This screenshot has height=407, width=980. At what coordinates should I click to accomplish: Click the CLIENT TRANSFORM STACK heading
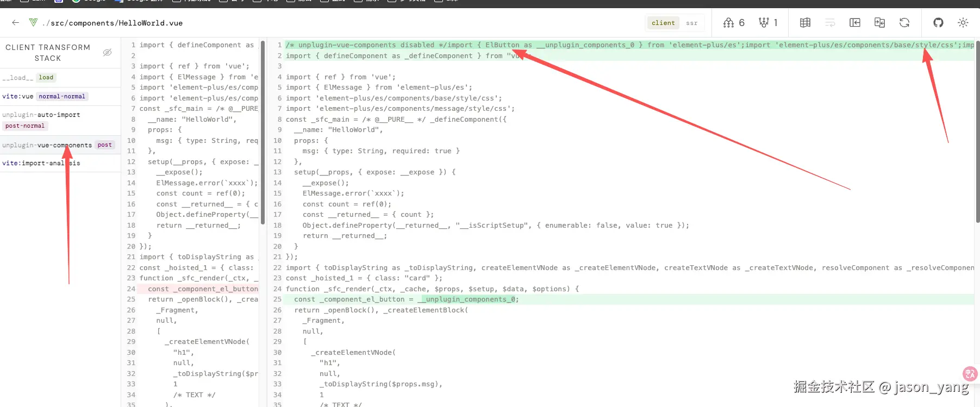tap(48, 53)
